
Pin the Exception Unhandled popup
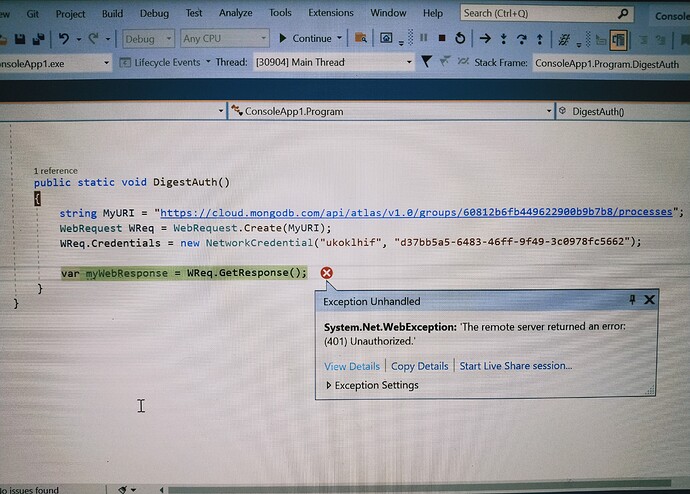[631, 300]
